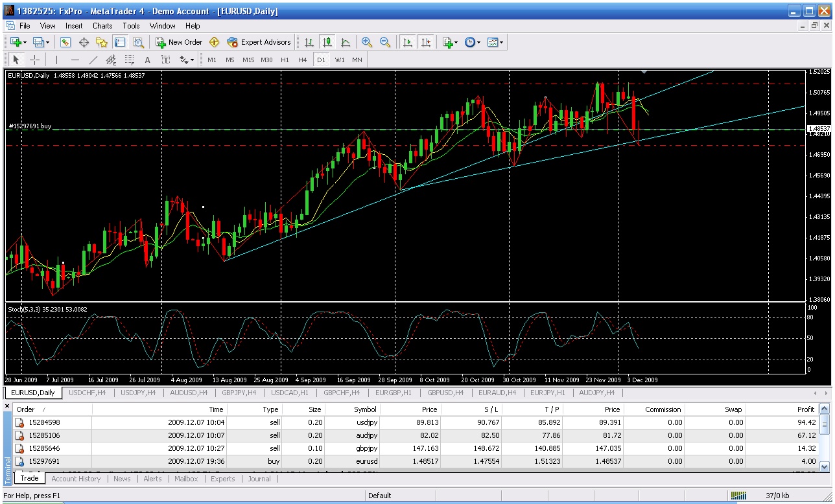Toggle chart shift from right edge
This screenshot has height=504, width=835.
point(426,42)
